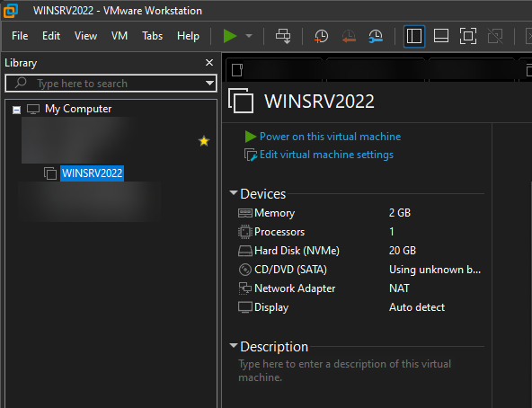Click the library search field

tap(107, 84)
